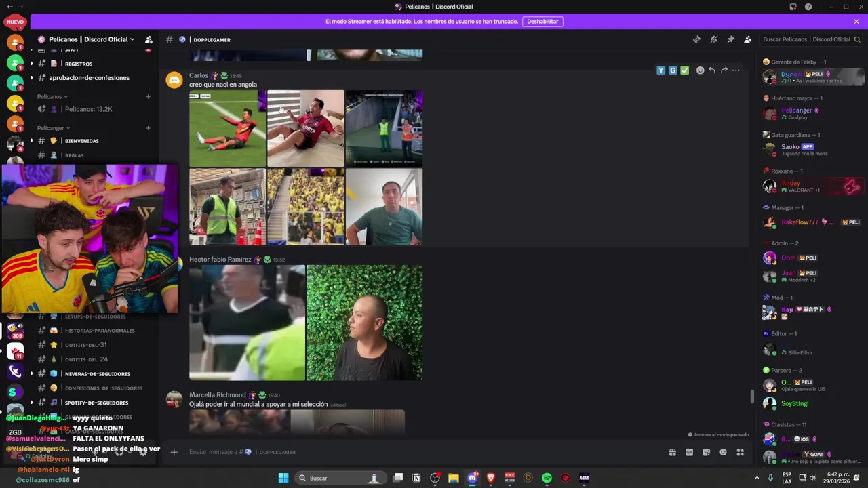
Task: Click the Marcella Richmond username
Action: click(218, 395)
